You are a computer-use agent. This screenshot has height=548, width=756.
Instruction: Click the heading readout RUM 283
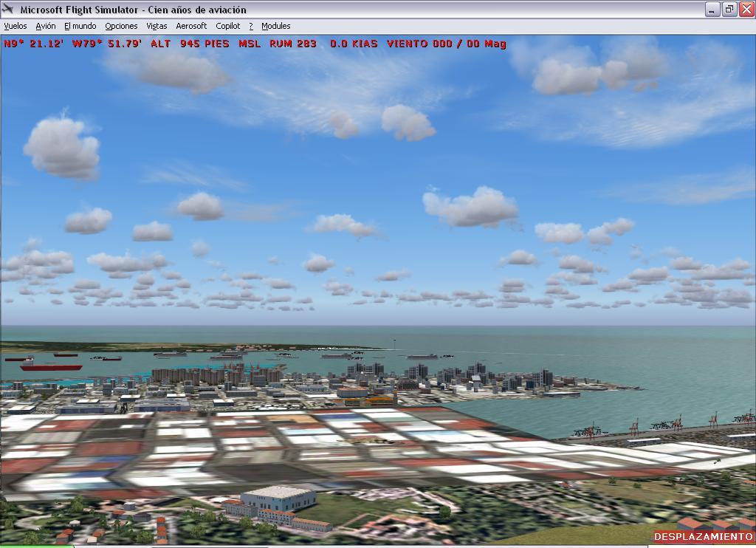click(x=293, y=44)
